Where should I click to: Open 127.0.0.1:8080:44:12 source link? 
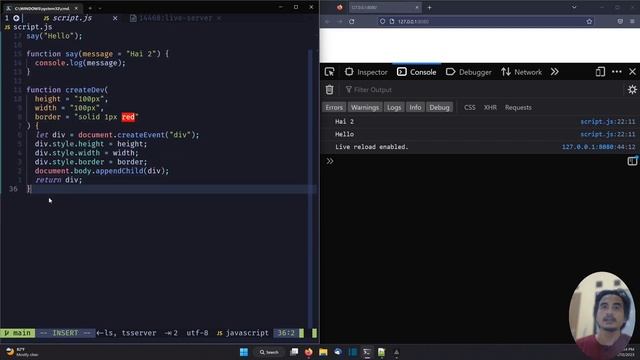pyautogui.click(x=598, y=147)
